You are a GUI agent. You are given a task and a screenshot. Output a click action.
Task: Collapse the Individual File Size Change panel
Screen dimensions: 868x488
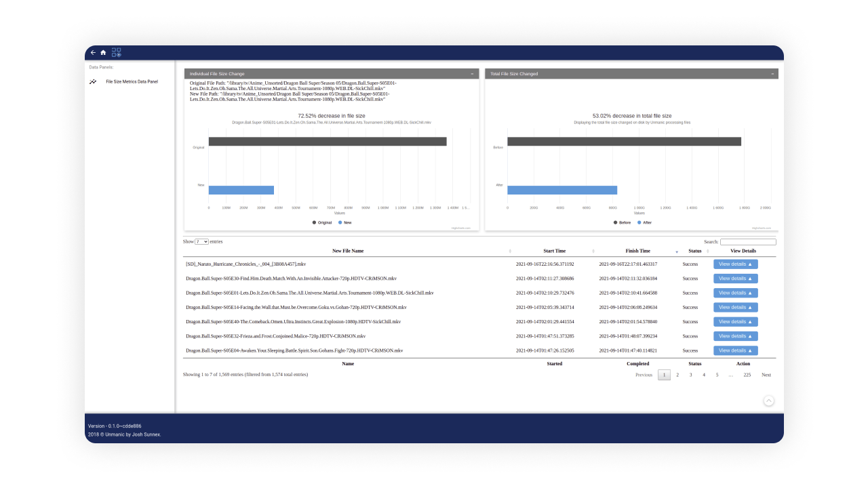[472, 74]
